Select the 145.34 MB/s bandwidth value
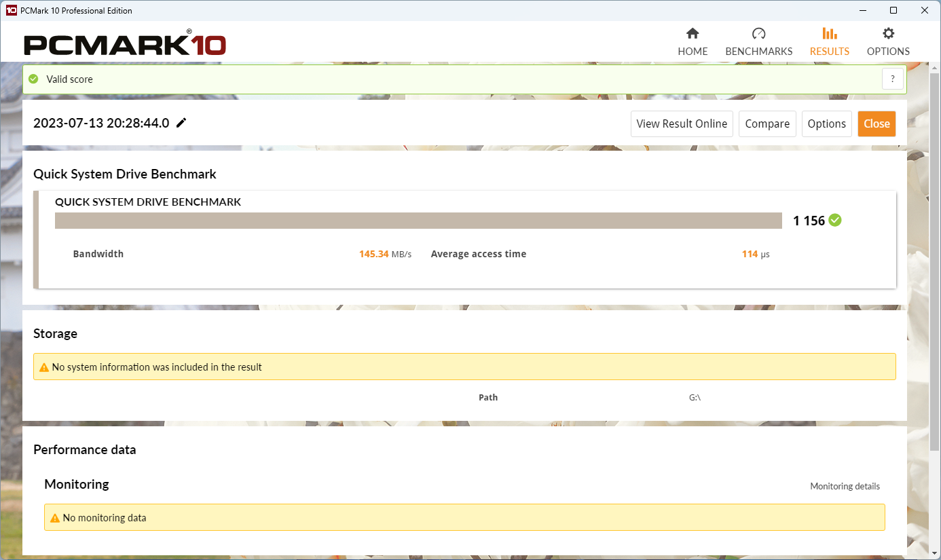 point(385,254)
